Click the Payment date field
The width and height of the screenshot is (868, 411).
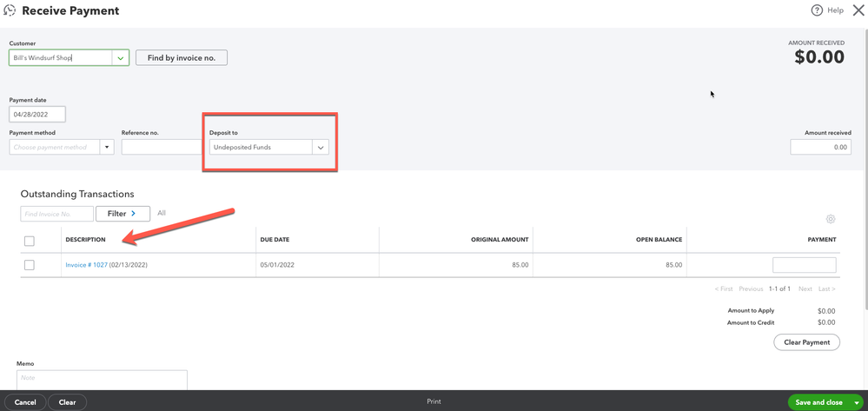(37, 115)
